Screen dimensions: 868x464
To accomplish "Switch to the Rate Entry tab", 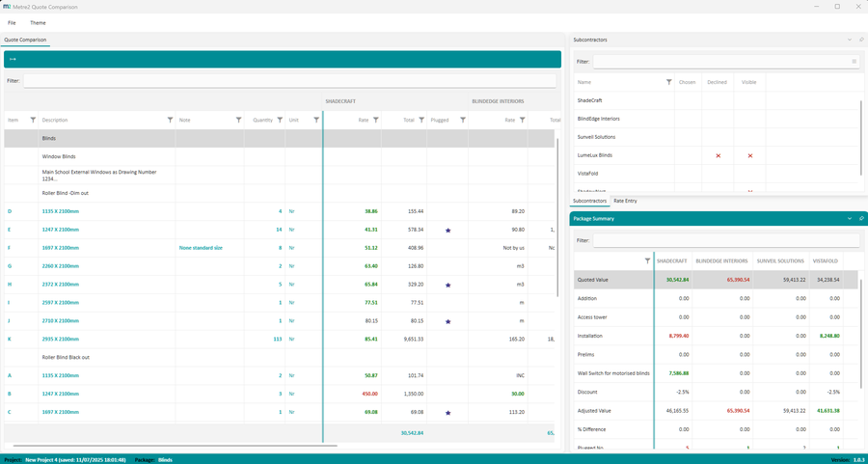I will click(x=625, y=201).
